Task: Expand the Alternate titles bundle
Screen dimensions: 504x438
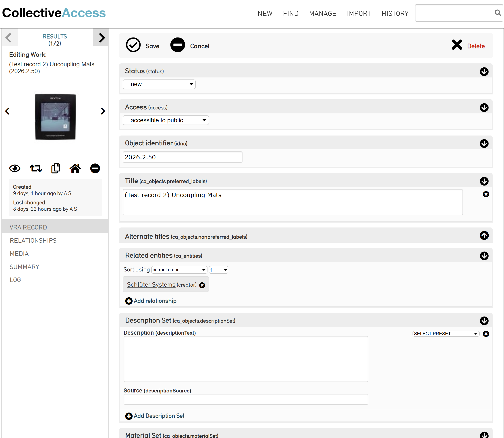Action: point(484,236)
